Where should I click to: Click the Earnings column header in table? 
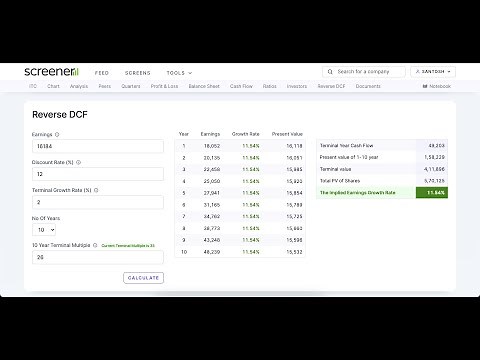click(210, 134)
